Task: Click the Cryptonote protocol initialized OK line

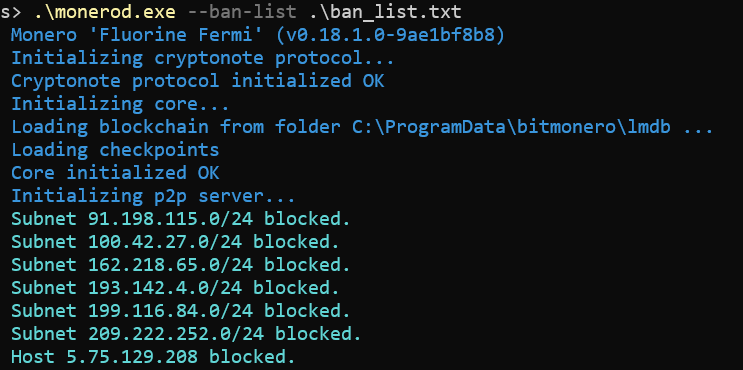Action: [x=198, y=81]
